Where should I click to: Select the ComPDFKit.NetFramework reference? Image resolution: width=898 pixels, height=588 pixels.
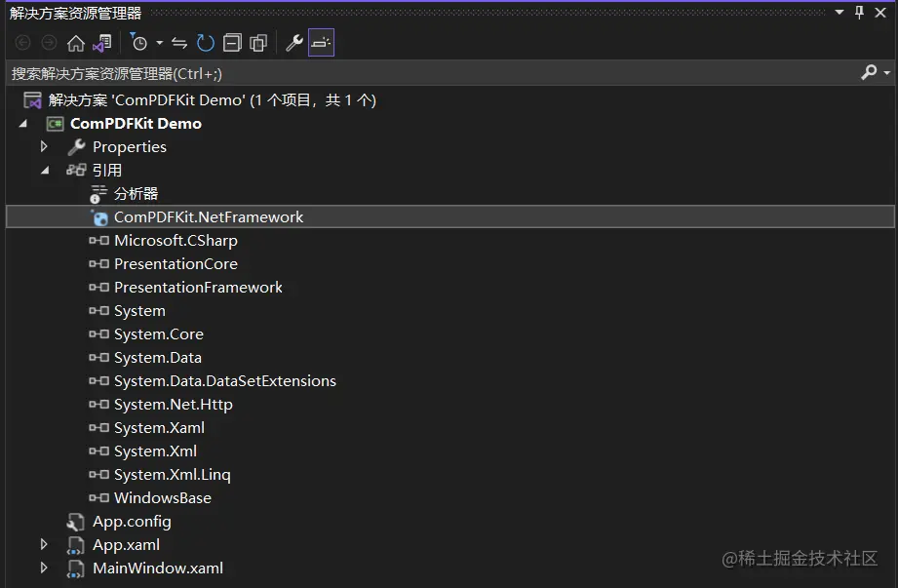pos(208,217)
